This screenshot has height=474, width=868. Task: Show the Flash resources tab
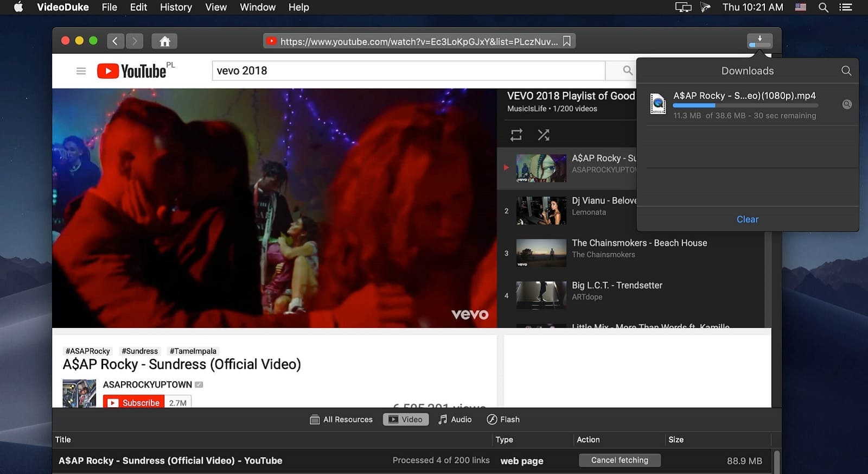click(503, 419)
